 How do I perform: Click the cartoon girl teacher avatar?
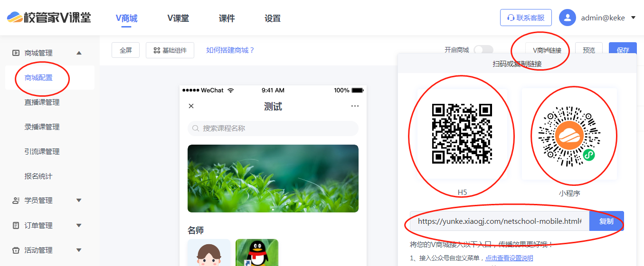coord(209,252)
